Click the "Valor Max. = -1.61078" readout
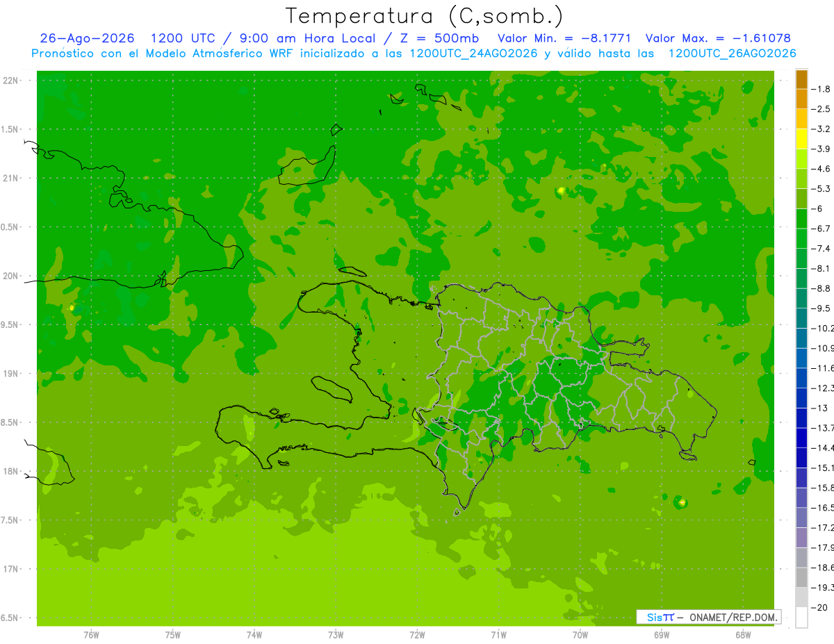The width and height of the screenshot is (834, 644). pyautogui.click(x=718, y=38)
